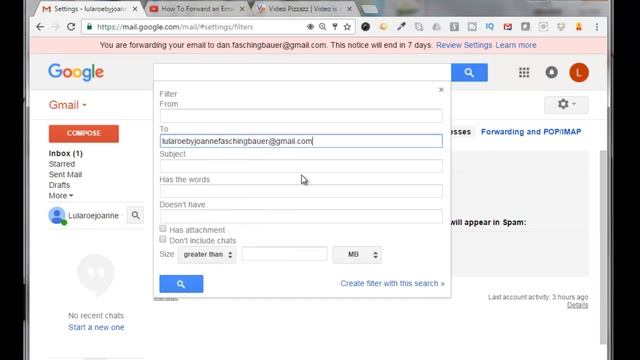This screenshot has width=640, height=360.
Task: Open the Google apps grid
Action: coord(524,73)
